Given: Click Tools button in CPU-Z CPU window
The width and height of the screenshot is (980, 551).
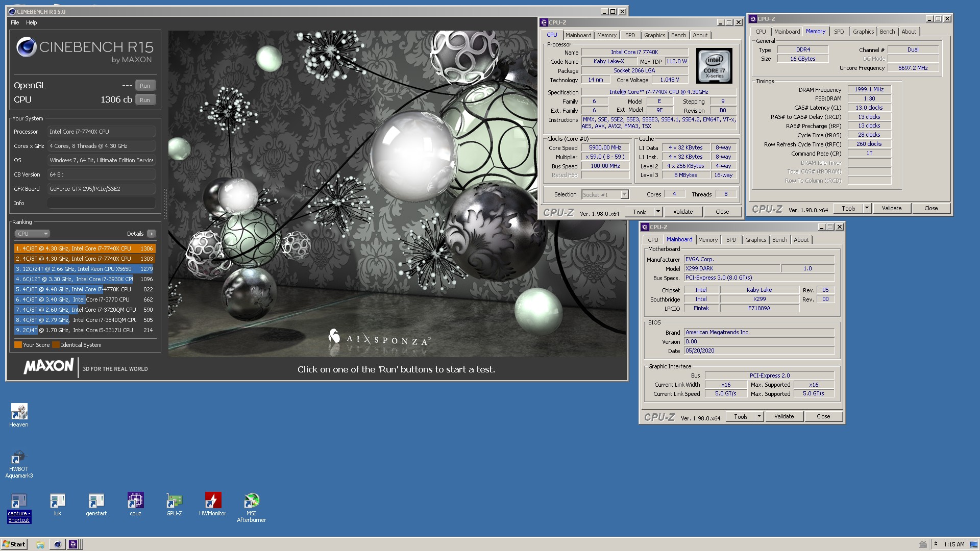Looking at the screenshot, I should [640, 212].
